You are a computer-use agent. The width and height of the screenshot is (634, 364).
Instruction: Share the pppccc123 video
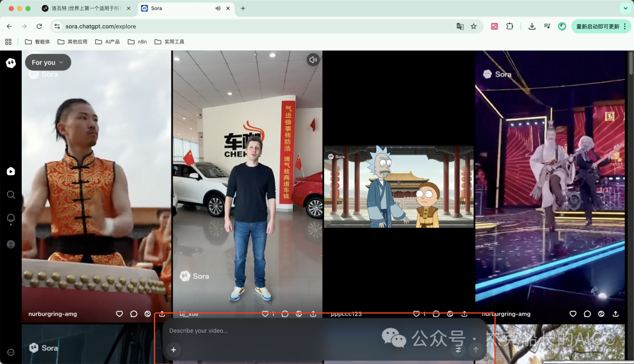point(464,314)
